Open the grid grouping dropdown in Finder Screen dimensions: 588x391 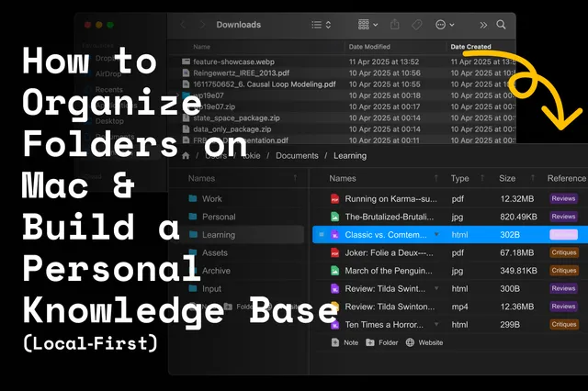pyautogui.click(x=367, y=25)
